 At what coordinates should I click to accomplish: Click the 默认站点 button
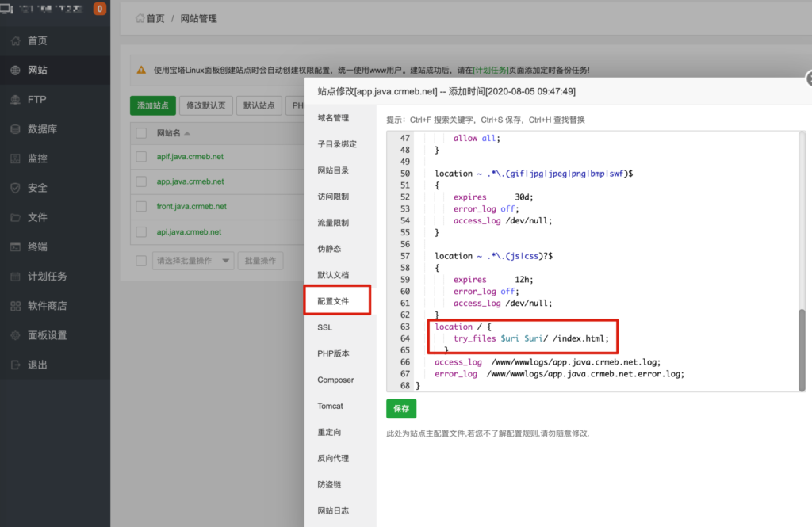pyautogui.click(x=259, y=105)
